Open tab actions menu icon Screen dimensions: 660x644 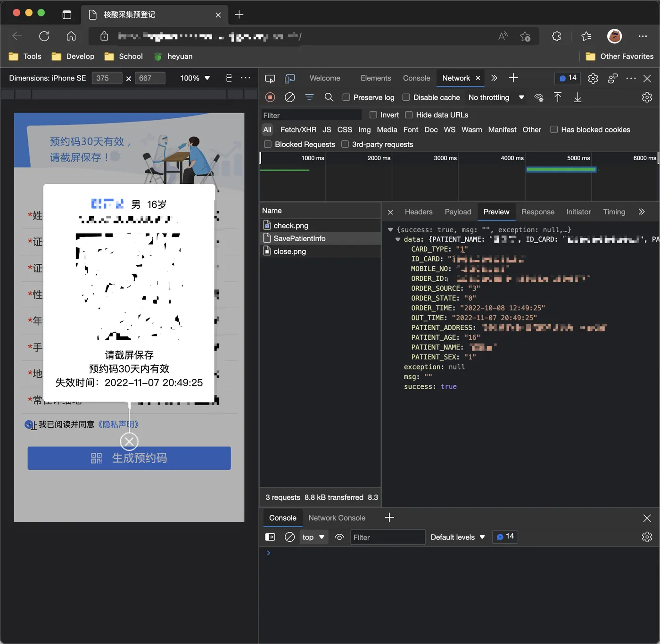click(67, 15)
